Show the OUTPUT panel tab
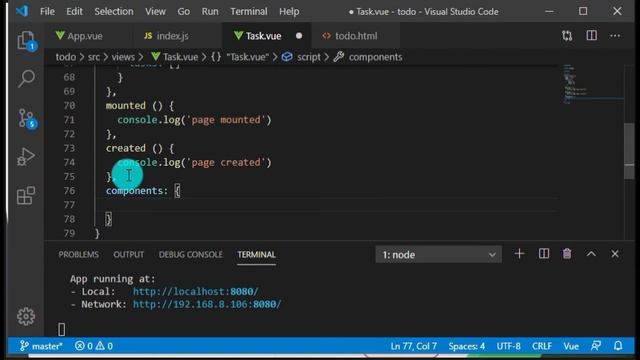This screenshot has width=640, height=360. tap(129, 255)
